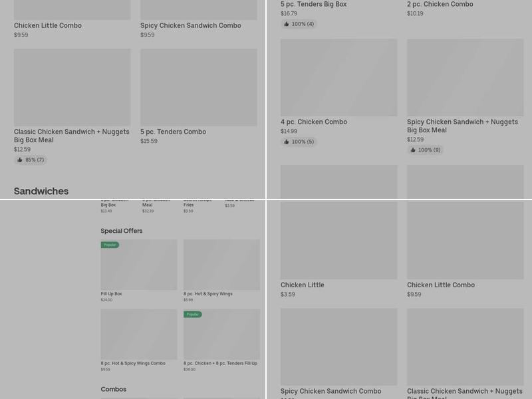Click the 100% (5) thumbs-up rating badge

point(299,142)
